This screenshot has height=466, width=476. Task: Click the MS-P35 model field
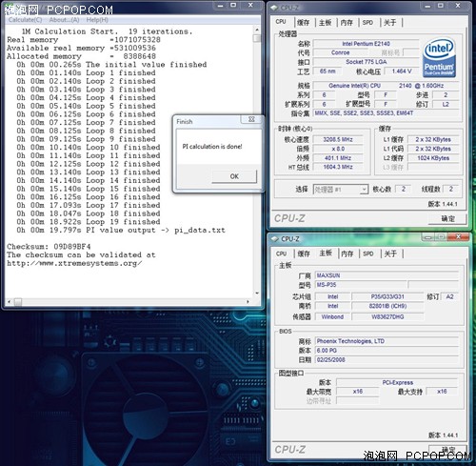361,285
